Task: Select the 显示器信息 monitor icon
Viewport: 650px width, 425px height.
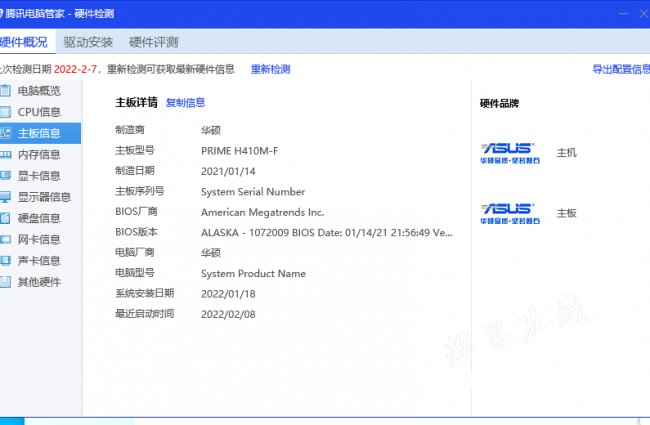Action: click(5, 197)
